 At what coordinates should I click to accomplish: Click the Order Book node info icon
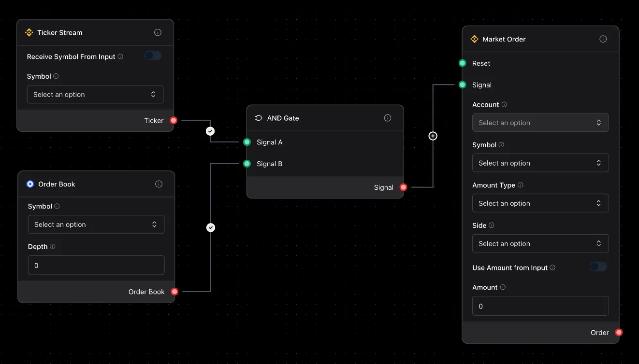click(159, 184)
